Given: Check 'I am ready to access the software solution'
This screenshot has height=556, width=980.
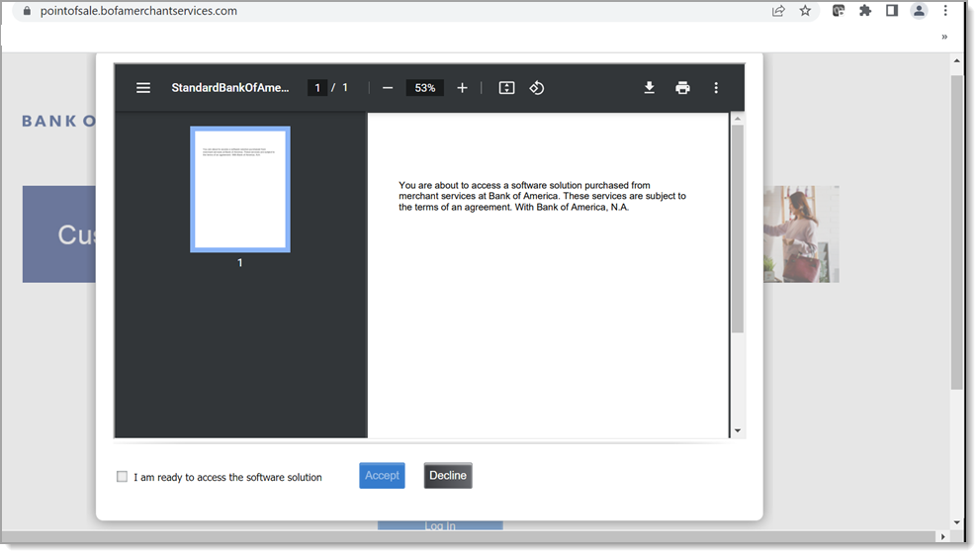Looking at the screenshot, I should [122, 477].
